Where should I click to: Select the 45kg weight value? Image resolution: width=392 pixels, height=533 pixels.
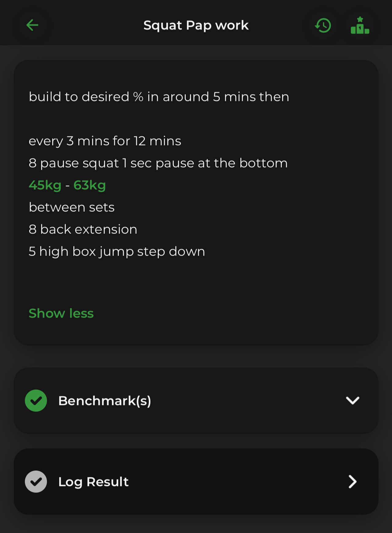45,185
